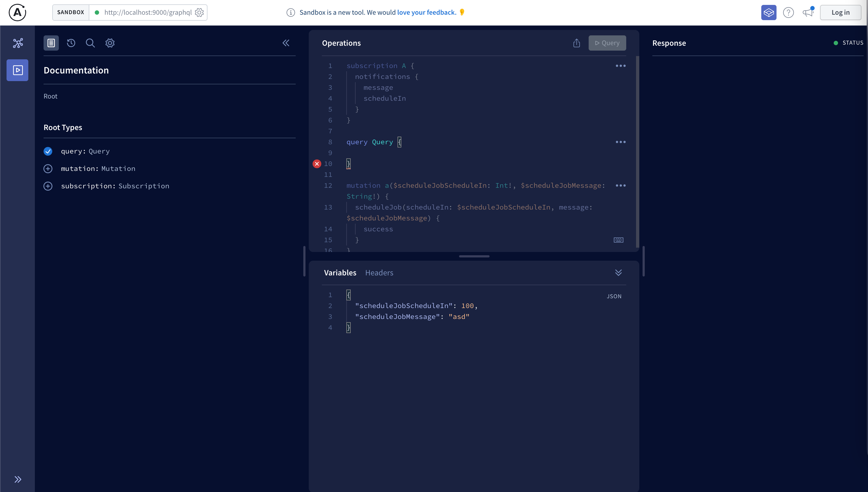Run the operation with Query button
This screenshot has height=492, width=868.
[x=607, y=43]
